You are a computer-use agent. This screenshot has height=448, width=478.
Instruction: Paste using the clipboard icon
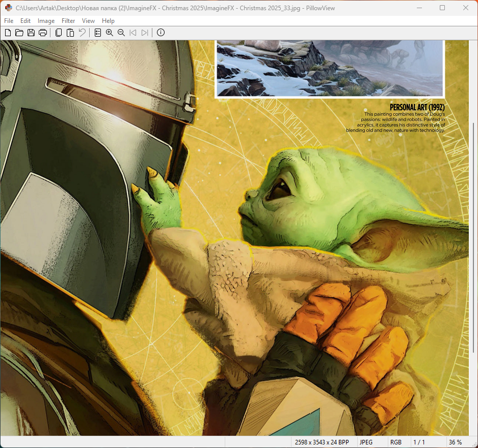point(70,33)
